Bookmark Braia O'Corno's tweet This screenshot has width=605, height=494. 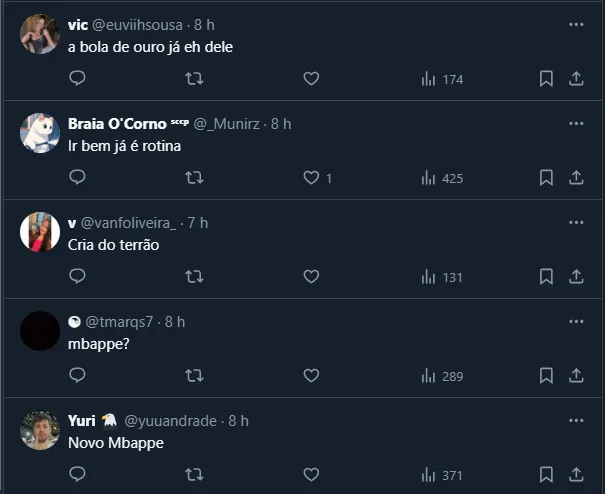(x=546, y=178)
